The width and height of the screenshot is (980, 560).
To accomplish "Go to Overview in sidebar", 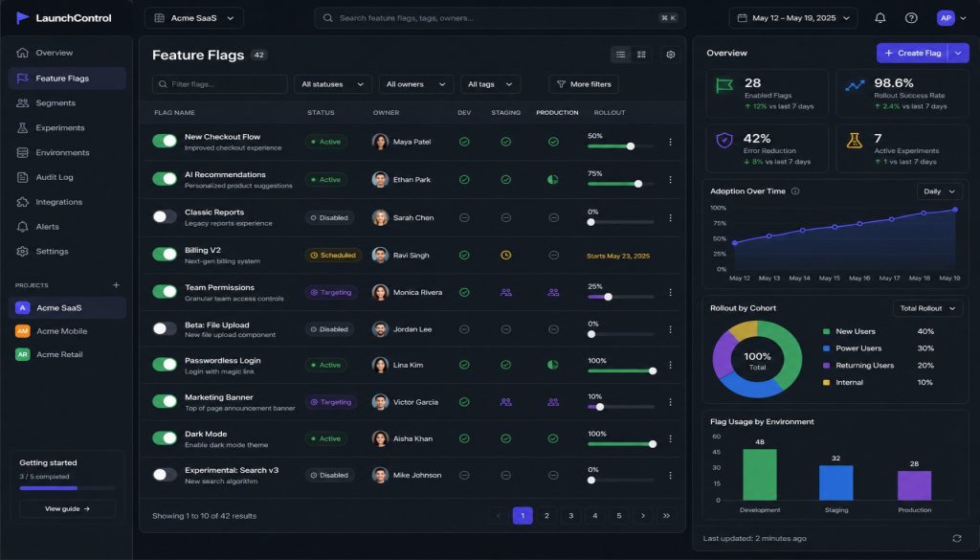I will [x=67, y=53].
